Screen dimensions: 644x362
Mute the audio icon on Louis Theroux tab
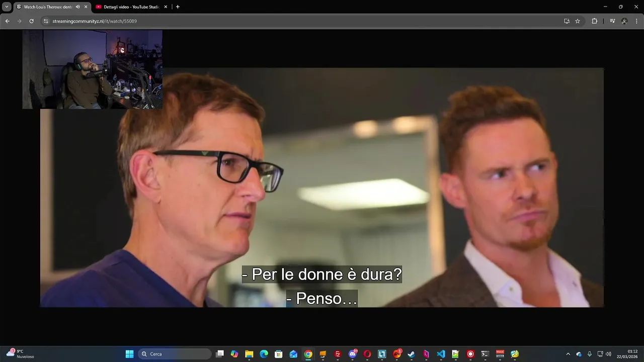click(x=77, y=7)
